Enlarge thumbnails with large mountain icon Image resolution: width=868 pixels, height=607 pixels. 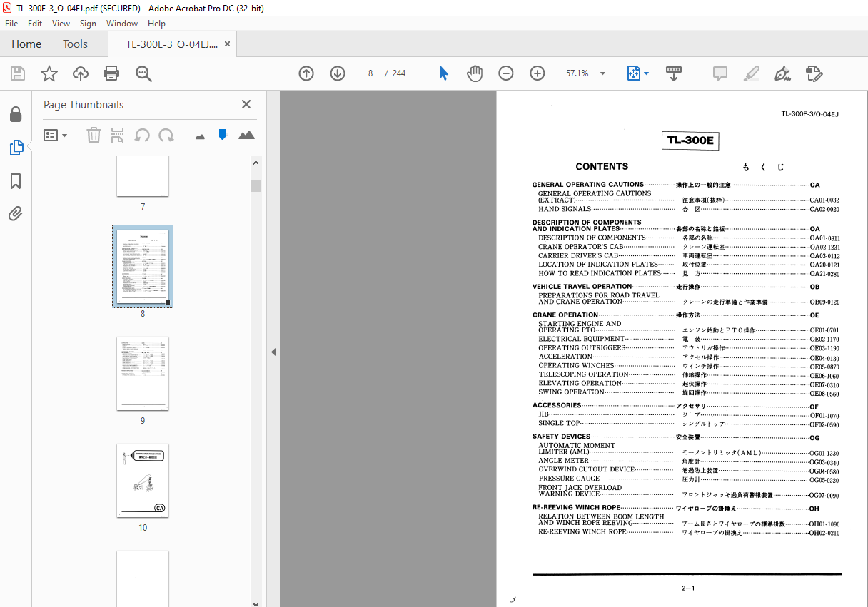(246, 135)
